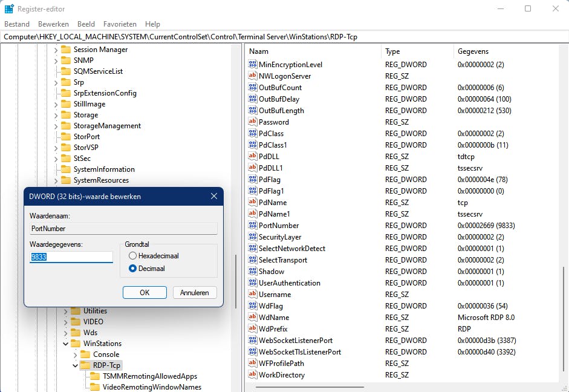Expand the StorageManagement tree node

tap(56, 126)
